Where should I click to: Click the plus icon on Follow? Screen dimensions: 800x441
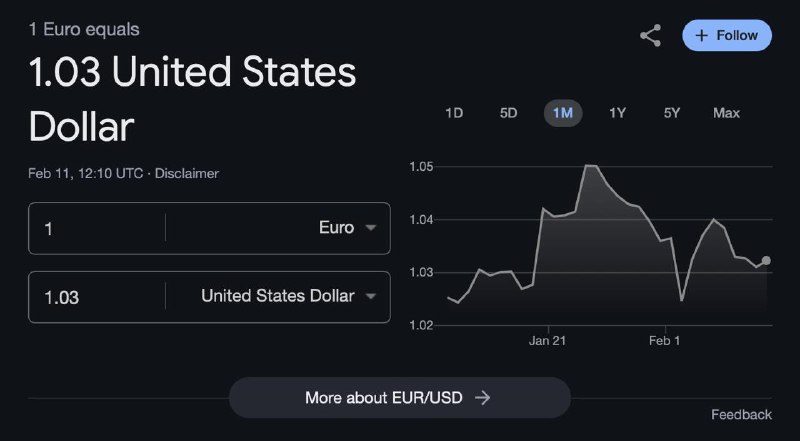pyautogui.click(x=702, y=35)
